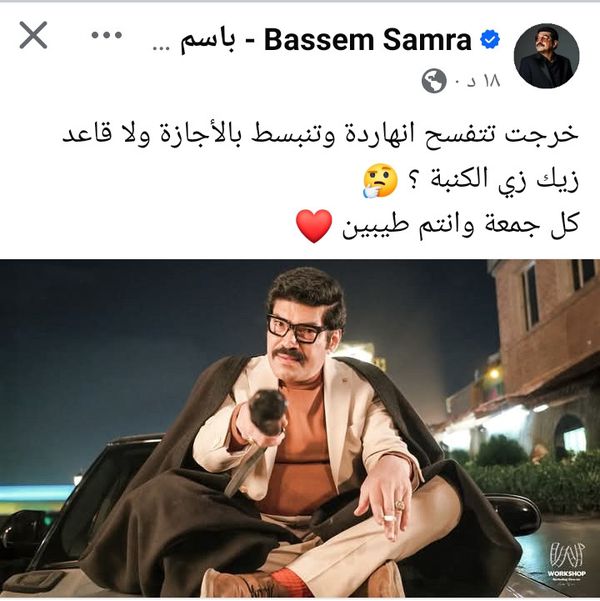Click the thinking face emoji
600x601 pixels.
[x=380, y=180]
